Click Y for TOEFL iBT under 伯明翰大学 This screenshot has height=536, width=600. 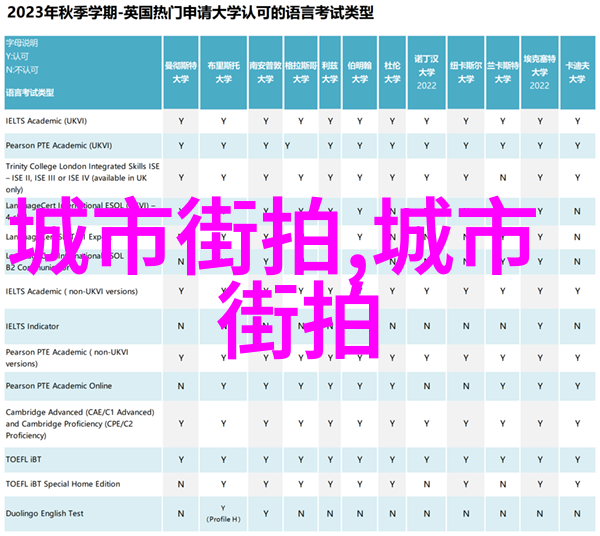pyautogui.click(x=360, y=459)
